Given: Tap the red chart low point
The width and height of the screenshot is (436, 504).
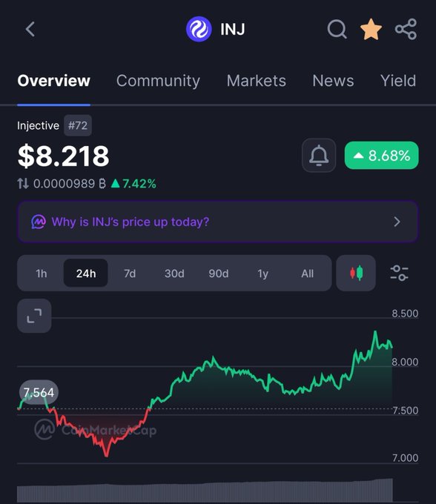Looking at the screenshot, I should (107, 454).
